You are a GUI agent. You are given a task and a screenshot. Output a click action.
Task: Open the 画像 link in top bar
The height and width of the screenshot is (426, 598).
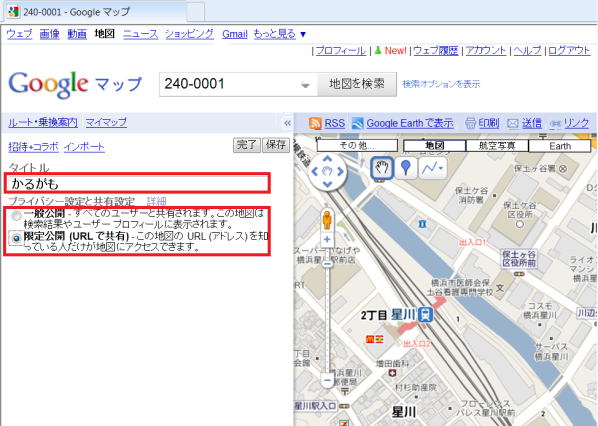point(50,34)
